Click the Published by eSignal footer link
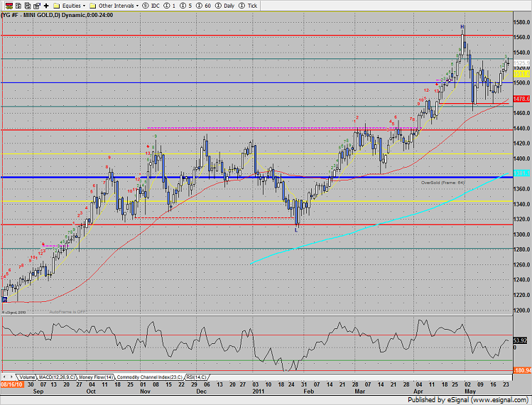 point(467,400)
